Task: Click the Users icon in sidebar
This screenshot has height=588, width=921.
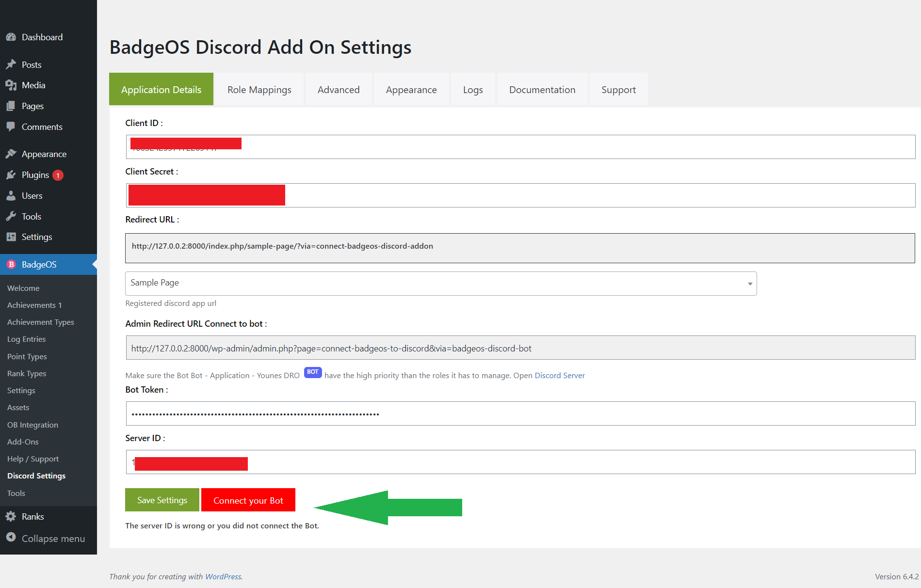Action: pos(12,195)
